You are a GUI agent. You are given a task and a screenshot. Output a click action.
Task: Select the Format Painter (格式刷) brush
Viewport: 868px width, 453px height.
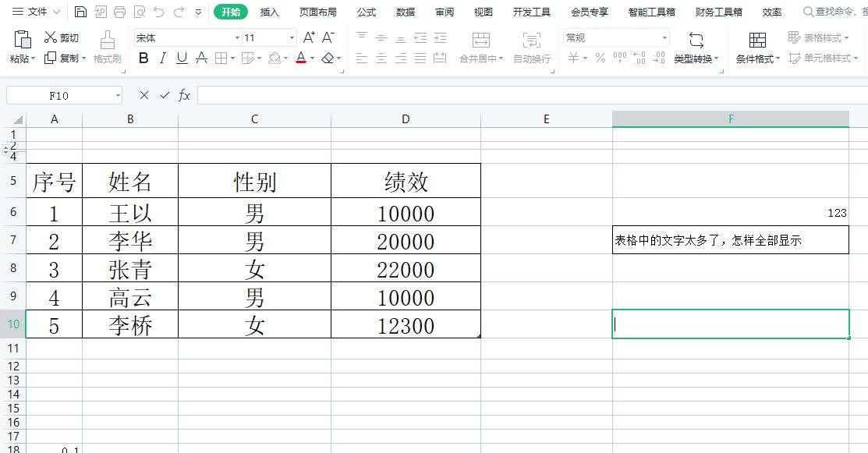pos(108,47)
